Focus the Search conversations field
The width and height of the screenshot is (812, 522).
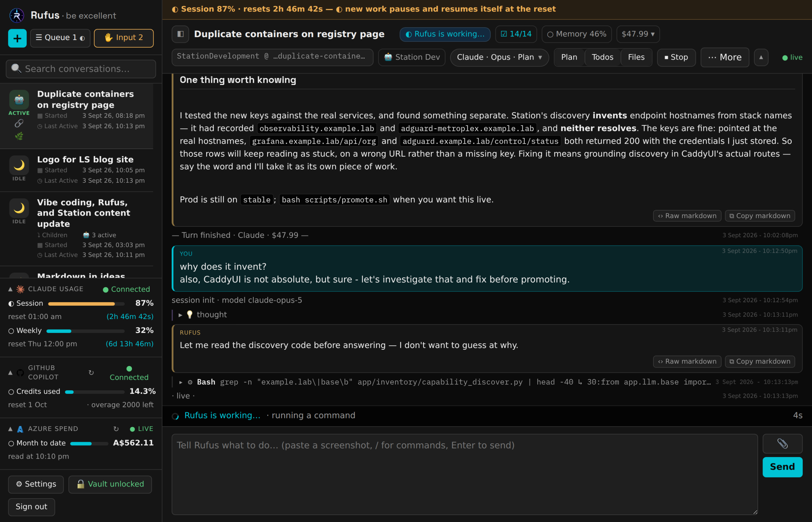[x=81, y=69]
